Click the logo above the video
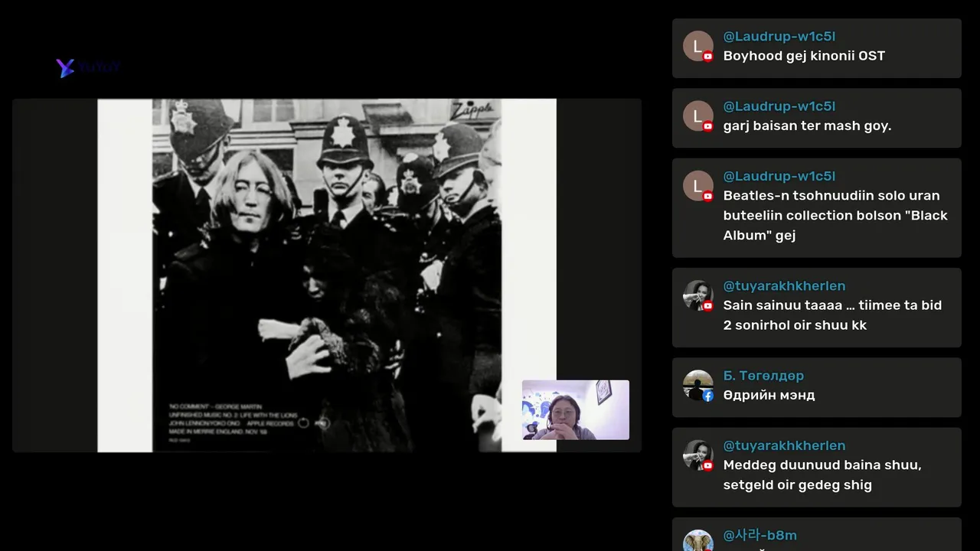 (88, 68)
